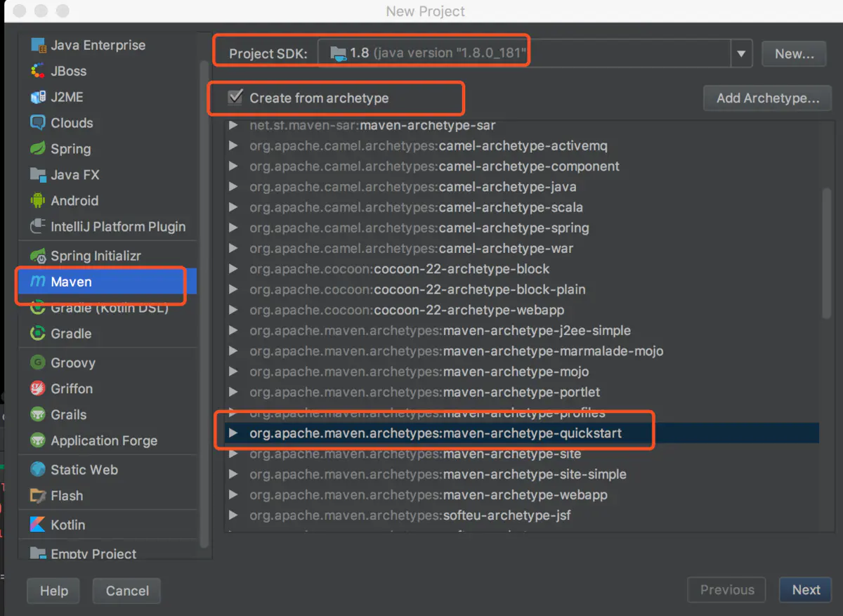Click the Previous button
843x616 pixels.
tap(727, 590)
